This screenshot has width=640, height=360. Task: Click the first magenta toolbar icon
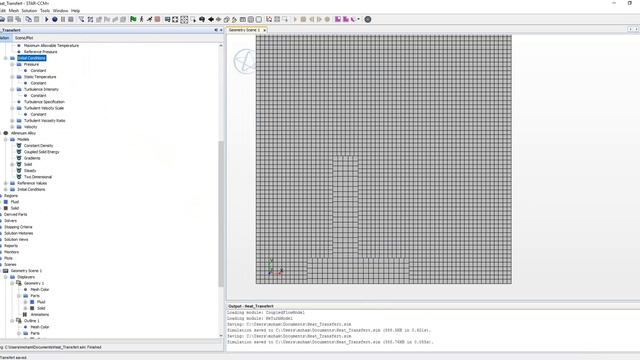(338, 19)
